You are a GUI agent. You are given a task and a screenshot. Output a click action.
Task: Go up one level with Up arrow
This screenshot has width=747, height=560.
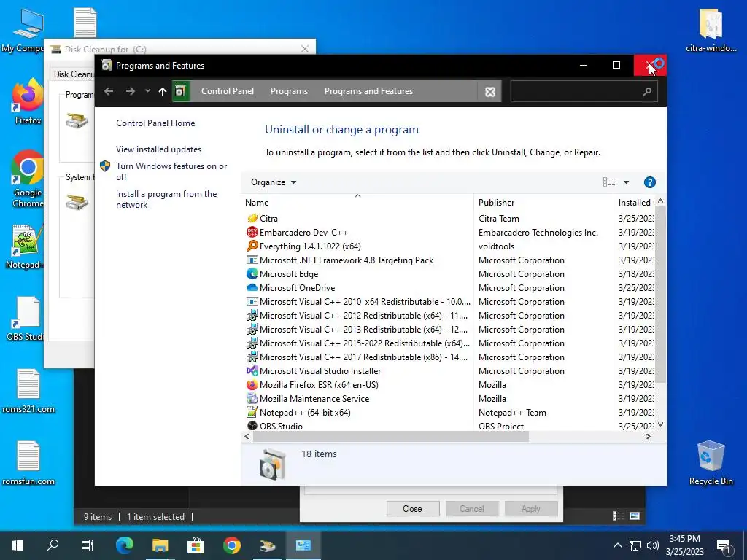click(x=163, y=91)
